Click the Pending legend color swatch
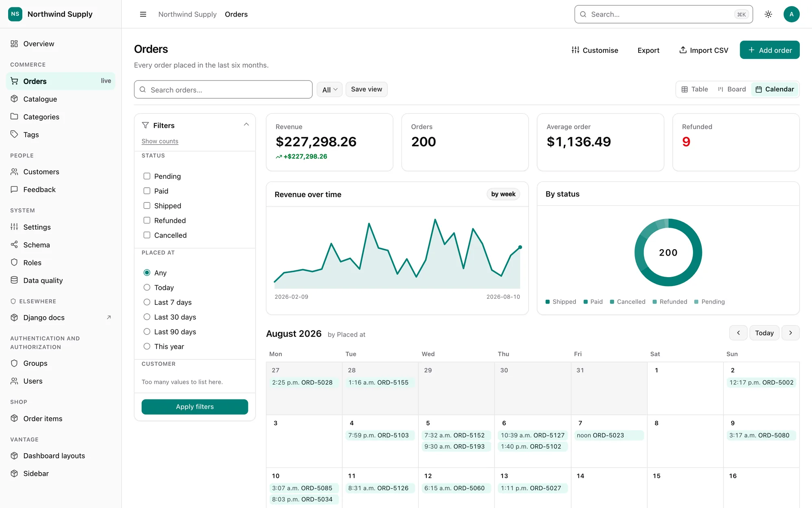 pyautogui.click(x=696, y=302)
